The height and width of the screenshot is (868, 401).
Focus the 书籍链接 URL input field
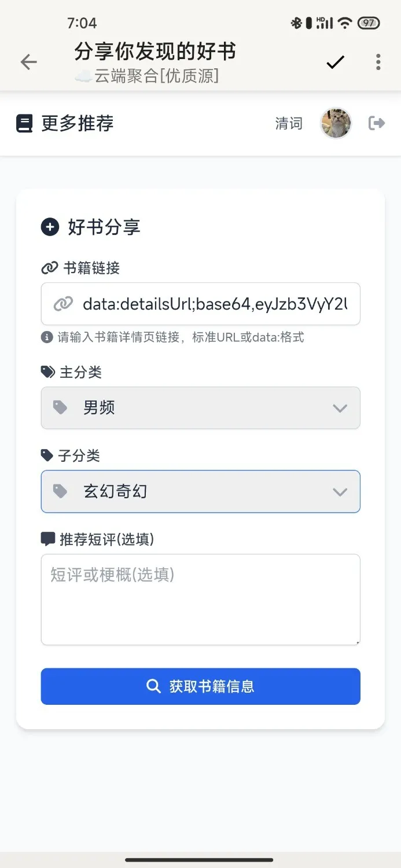pyautogui.click(x=214, y=304)
